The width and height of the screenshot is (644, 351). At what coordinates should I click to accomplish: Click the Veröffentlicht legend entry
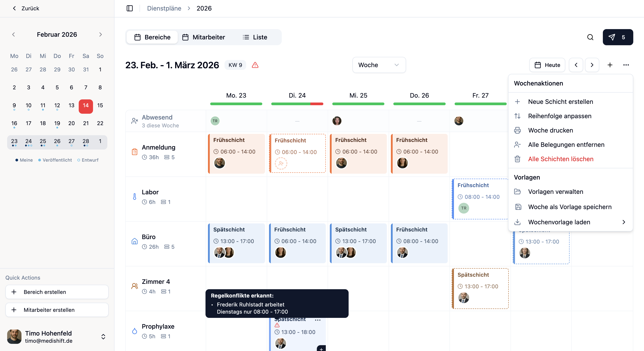click(55, 160)
